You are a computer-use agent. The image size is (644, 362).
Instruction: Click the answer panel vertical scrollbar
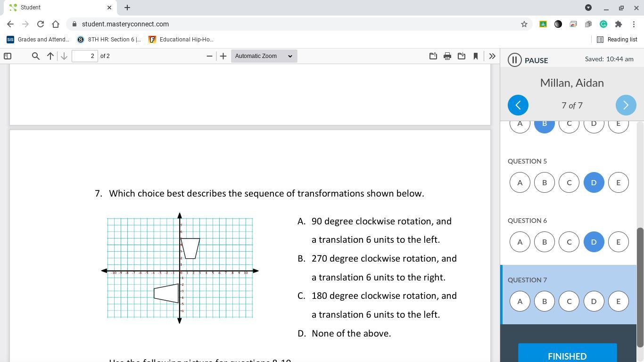(640, 288)
